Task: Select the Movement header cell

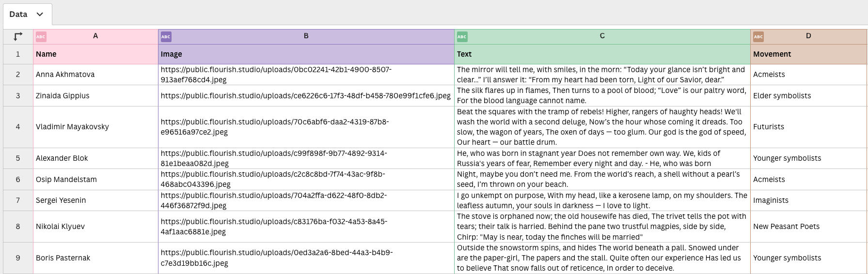Action: pos(808,54)
